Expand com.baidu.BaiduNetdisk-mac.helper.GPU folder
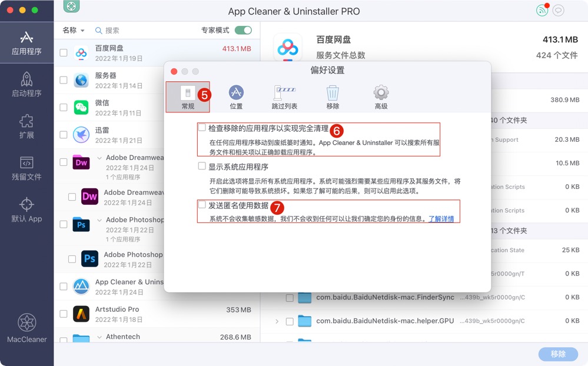The height and width of the screenshot is (366, 588). pyautogui.click(x=277, y=321)
